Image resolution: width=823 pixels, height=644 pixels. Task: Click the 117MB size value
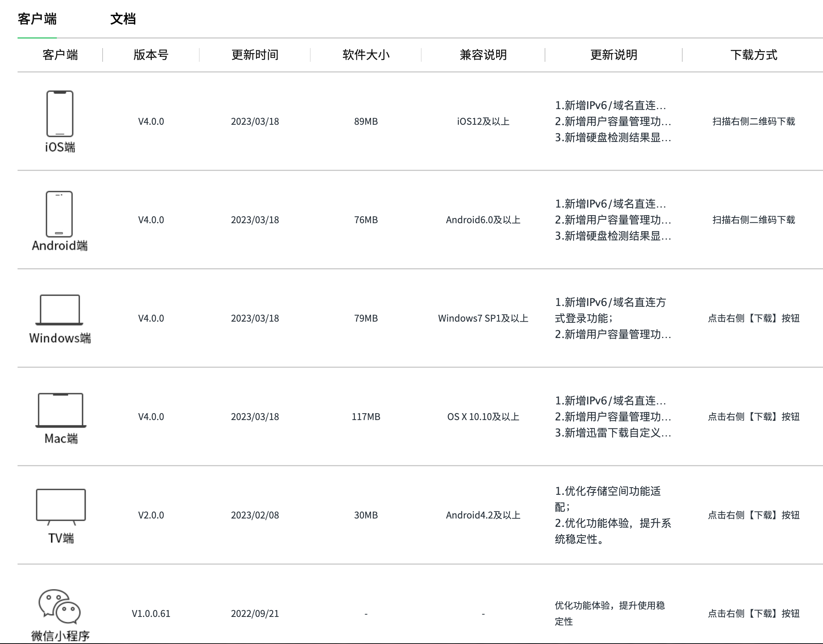click(366, 417)
